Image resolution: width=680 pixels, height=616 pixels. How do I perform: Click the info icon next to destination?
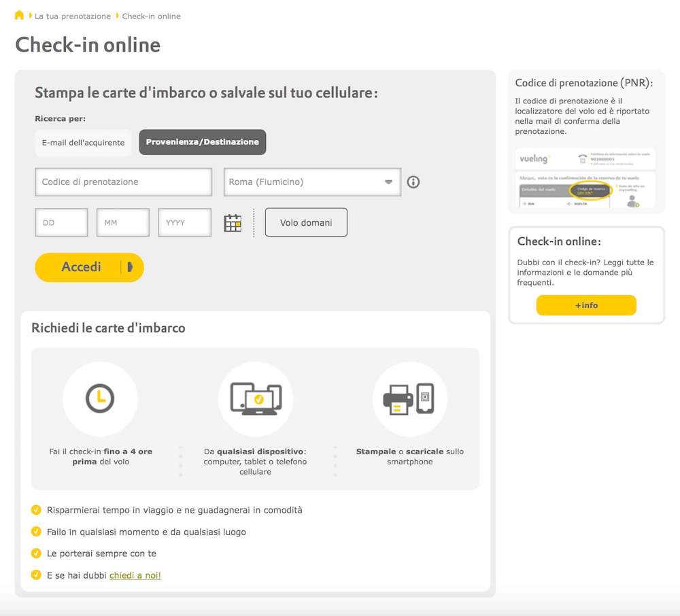coord(413,182)
